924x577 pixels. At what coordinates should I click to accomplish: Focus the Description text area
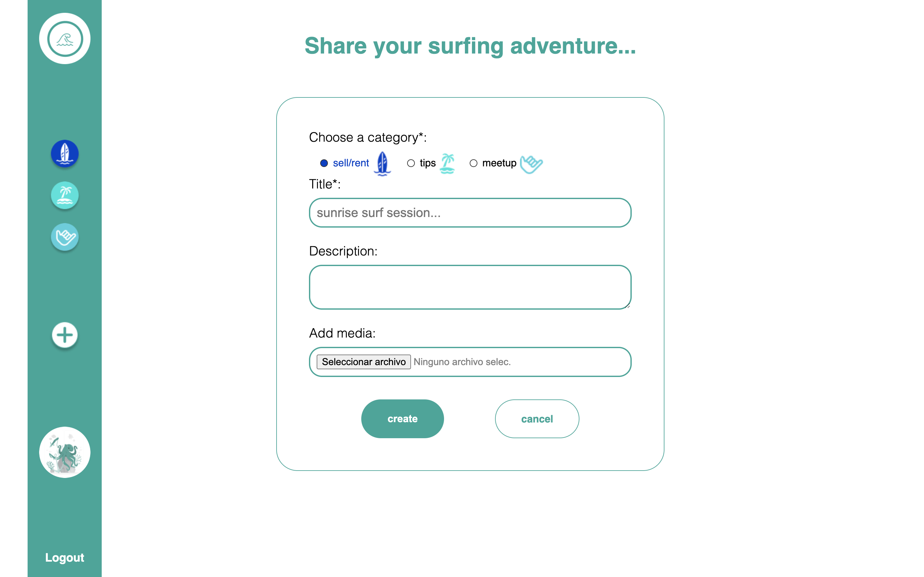click(470, 287)
